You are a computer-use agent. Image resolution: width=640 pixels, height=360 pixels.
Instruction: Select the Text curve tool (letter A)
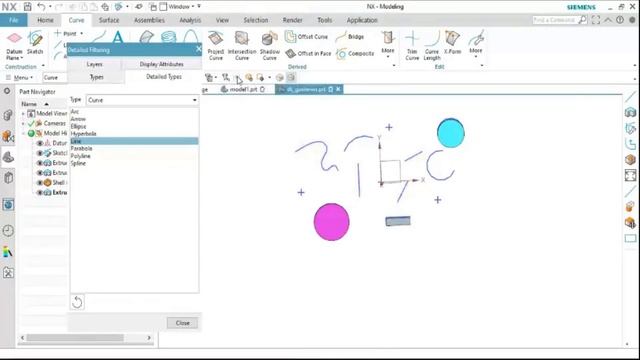(118, 37)
